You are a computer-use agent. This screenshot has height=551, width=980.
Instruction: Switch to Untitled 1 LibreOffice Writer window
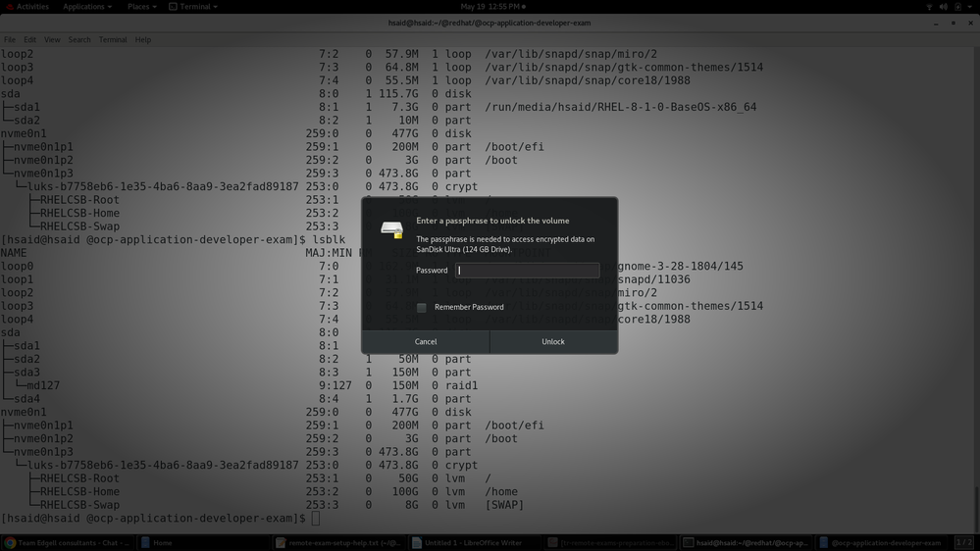tap(467, 542)
